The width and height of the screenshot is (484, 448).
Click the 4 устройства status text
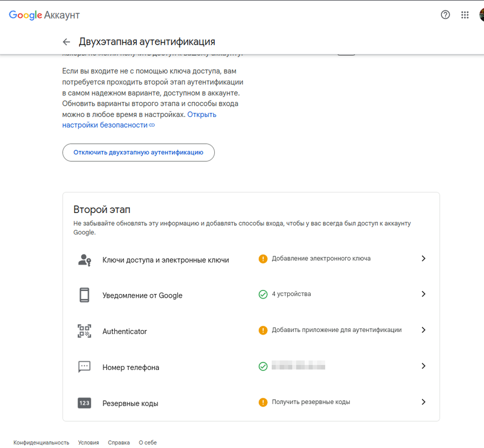point(291,294)
